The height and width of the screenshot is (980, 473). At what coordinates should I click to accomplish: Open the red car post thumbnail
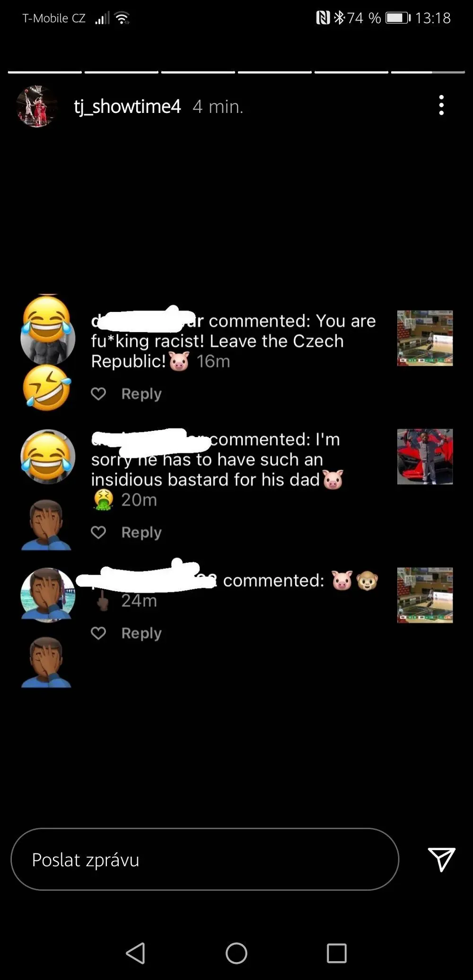[x=425, y=457]
